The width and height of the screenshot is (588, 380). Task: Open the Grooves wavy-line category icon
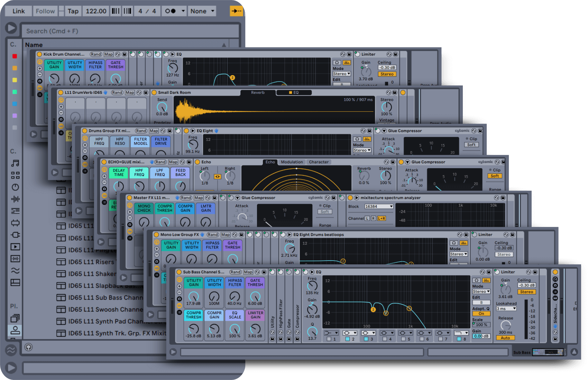[15, 270]
